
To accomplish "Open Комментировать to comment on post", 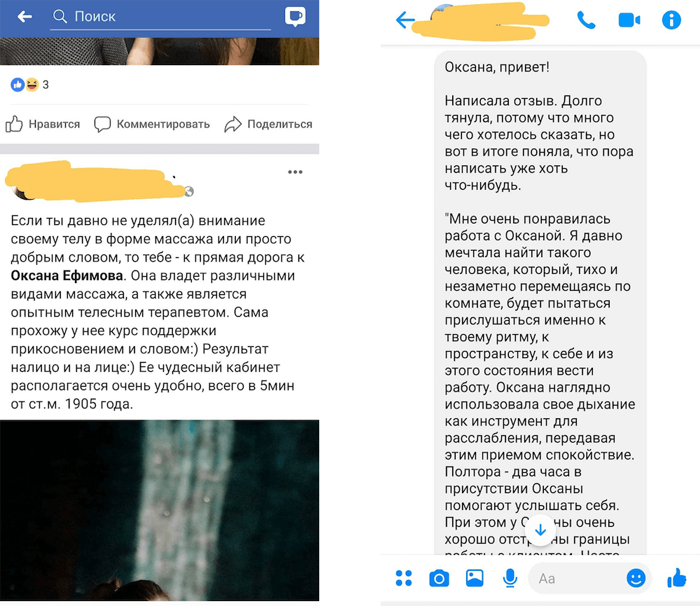I will pos(152,124).
